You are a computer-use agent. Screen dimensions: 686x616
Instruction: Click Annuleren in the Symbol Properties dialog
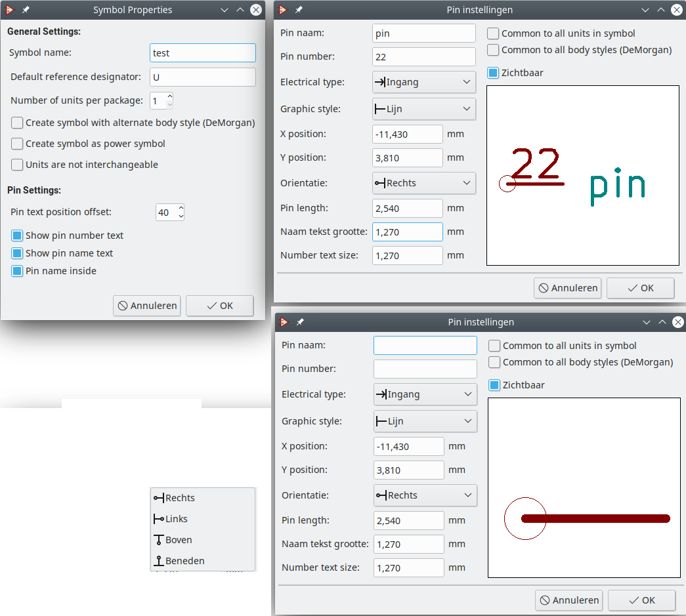tap(147, 306)
